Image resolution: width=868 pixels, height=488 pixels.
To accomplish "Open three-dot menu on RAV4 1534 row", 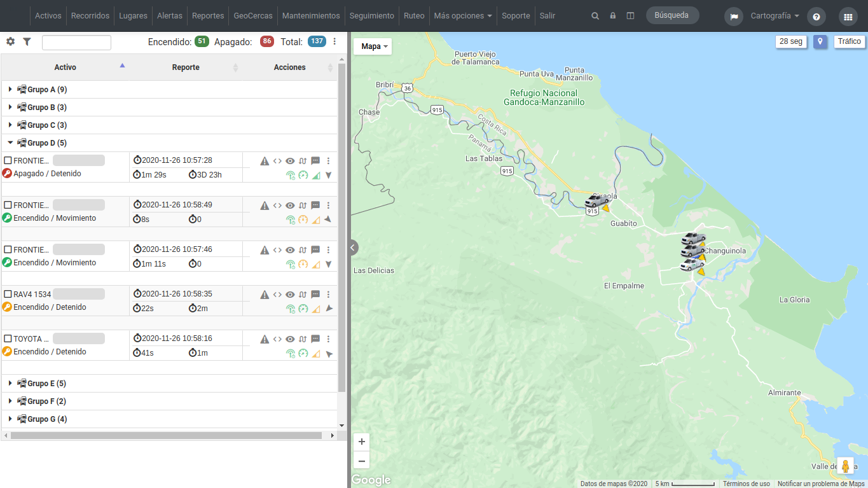I will pyautogui.click(x=328, y=295).
